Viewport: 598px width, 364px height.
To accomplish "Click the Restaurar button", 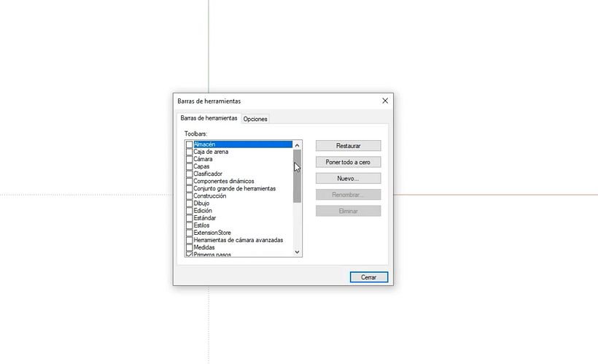I will [348, 146].
